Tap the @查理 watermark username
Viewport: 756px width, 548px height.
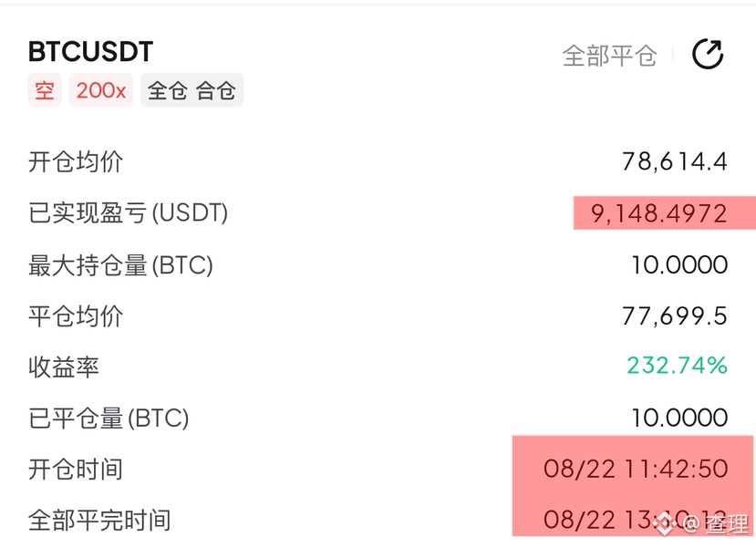(717, 524)
